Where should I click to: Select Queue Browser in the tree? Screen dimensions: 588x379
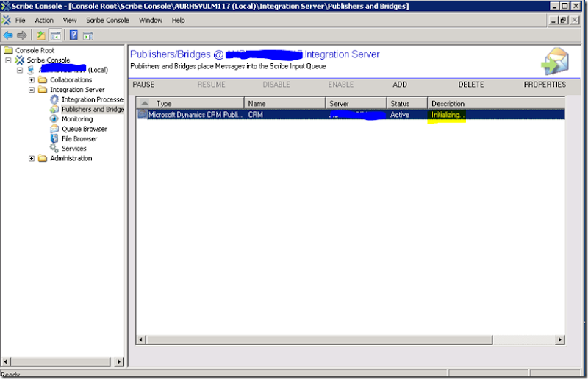coord(85,129)
